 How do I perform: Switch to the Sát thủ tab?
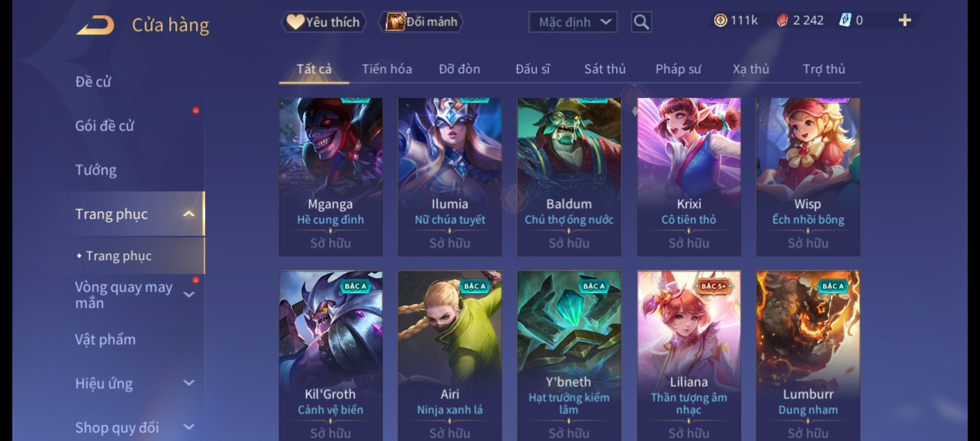click(605, 69)
